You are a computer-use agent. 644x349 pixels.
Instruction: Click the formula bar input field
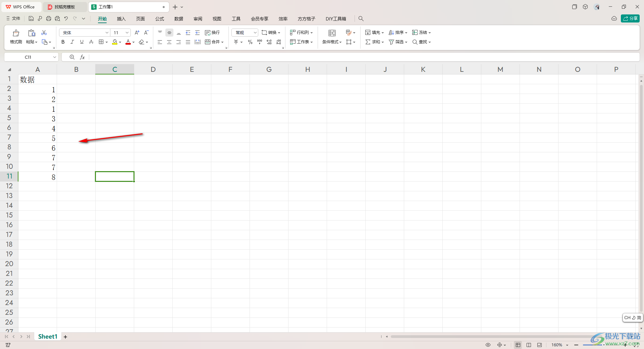[364, 57]
